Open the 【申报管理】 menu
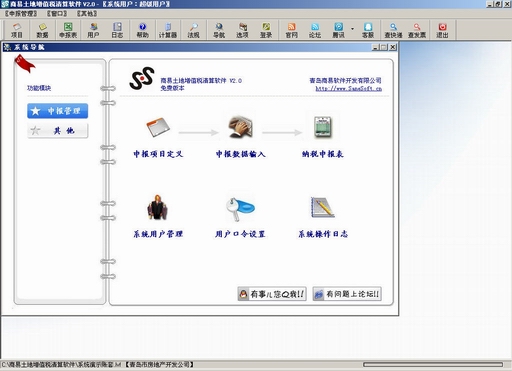The width and height of the screenshot is (512, 371). pos(21,14)
